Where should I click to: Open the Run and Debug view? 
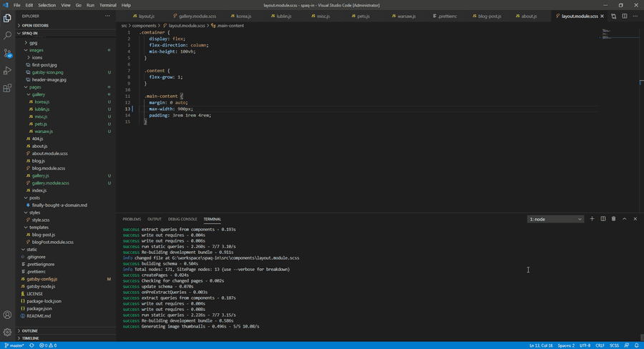(x=7, y=71)
